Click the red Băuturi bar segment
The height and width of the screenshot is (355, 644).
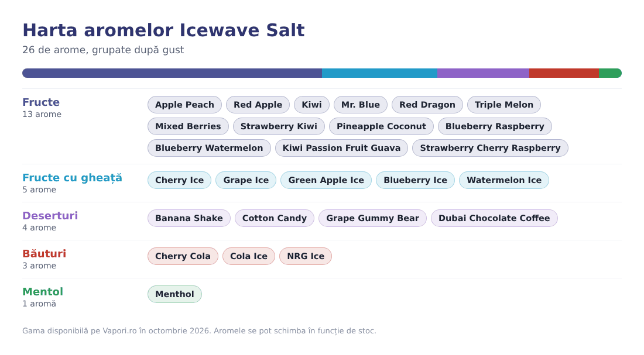coord(564,73)
